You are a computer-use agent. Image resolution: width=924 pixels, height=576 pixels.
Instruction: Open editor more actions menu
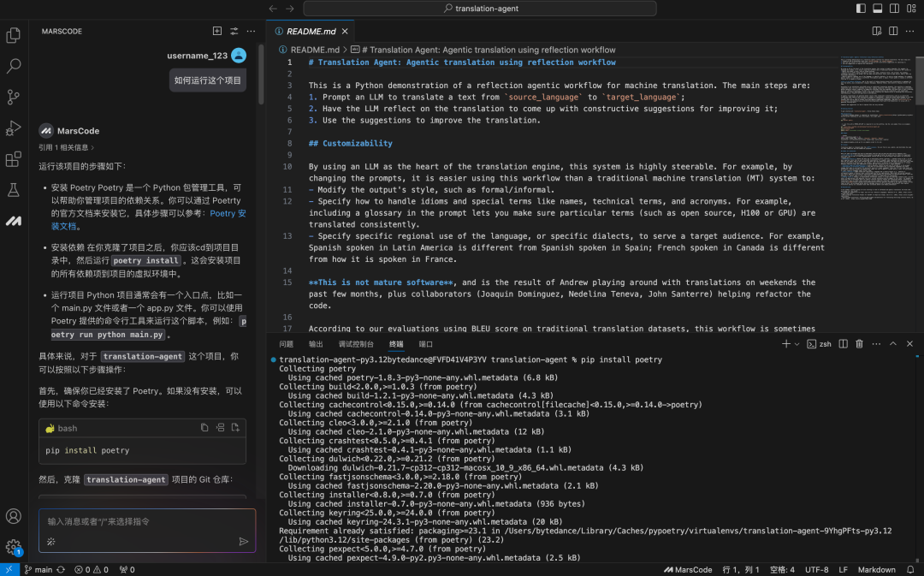coord(909,31)
